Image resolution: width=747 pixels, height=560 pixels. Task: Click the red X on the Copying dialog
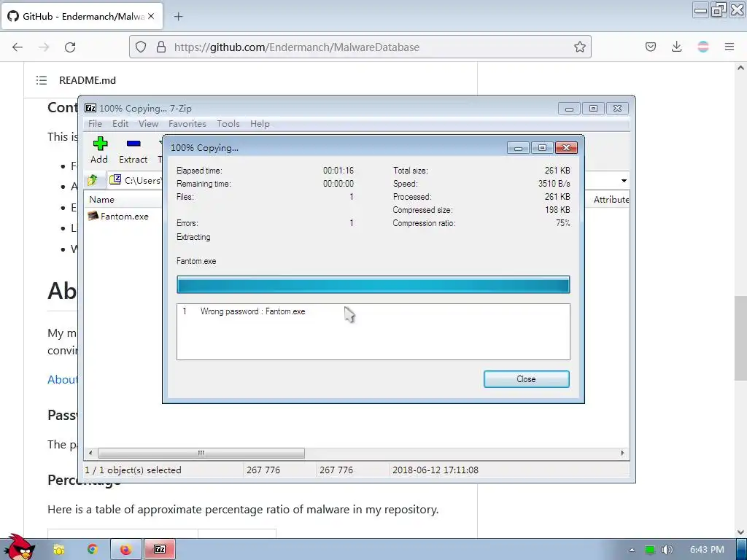[566, 148]
